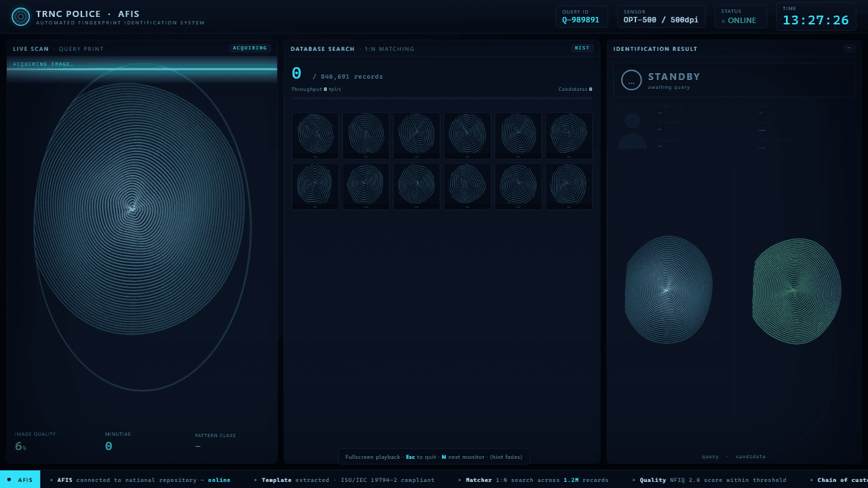The image size is (868, 488).
Task: Click the 'candidate' legend label
Action: [x=751, y=457]
